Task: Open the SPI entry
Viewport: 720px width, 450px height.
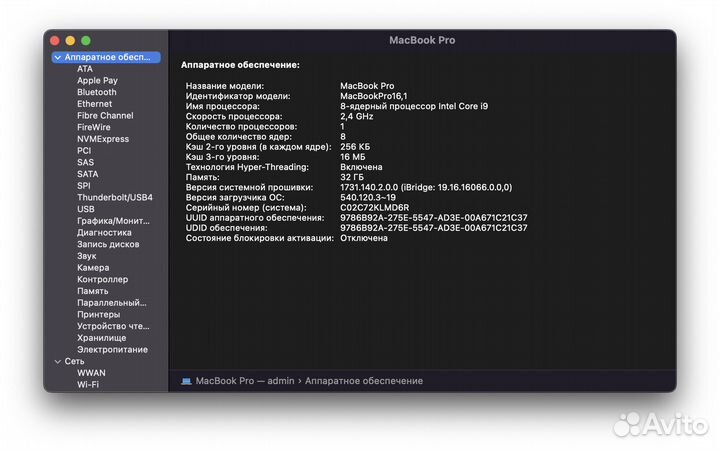Action: [x=84, y=186]
